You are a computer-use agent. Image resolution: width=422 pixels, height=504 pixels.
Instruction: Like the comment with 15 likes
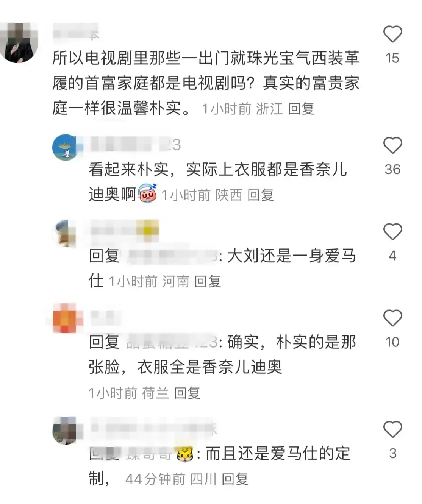tap(392, 34)
